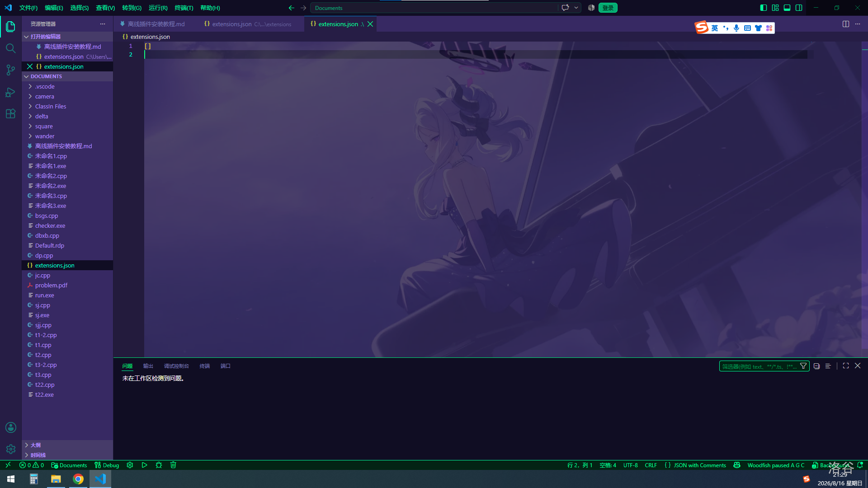Open the Sogou skin shirt icon
This screenshot has height=488, width=868.
pyautogui.click(x=758, y=28)
